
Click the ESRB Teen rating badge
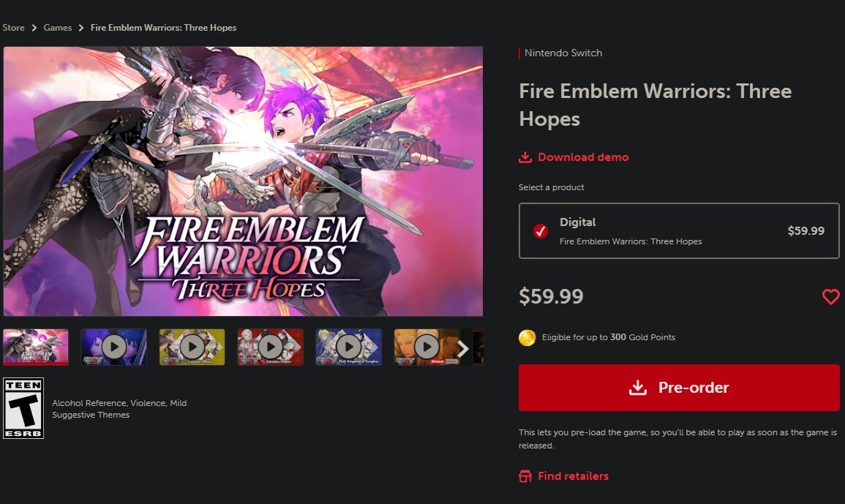coord(23,408)
